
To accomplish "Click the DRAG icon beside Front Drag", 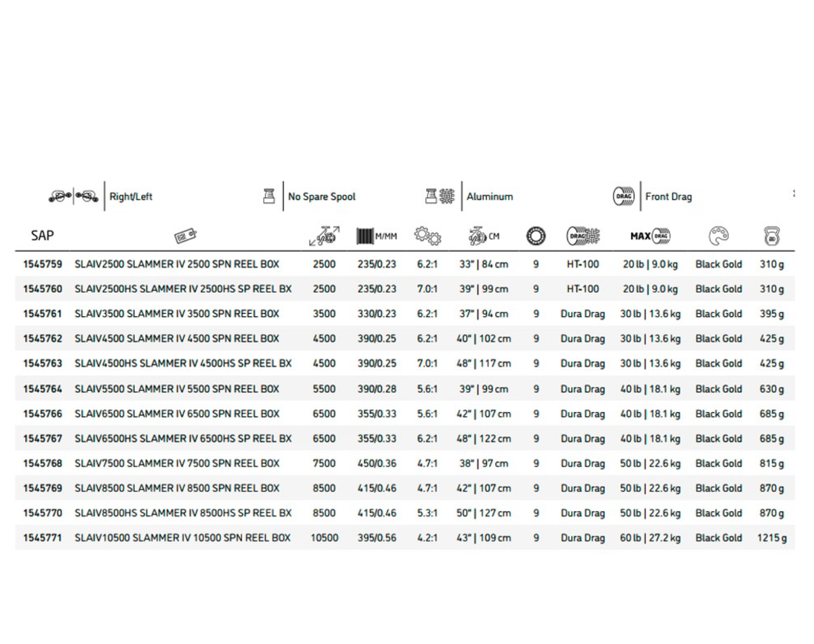I will tap(623, 197).
